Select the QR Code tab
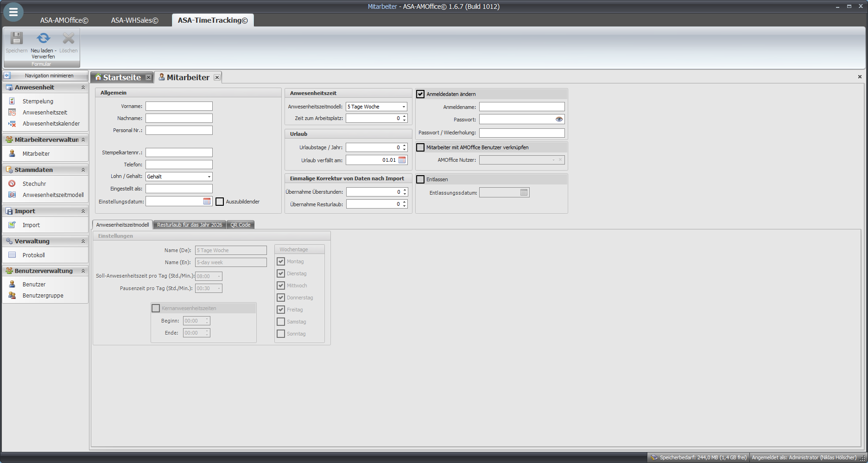 coord(240,225)
